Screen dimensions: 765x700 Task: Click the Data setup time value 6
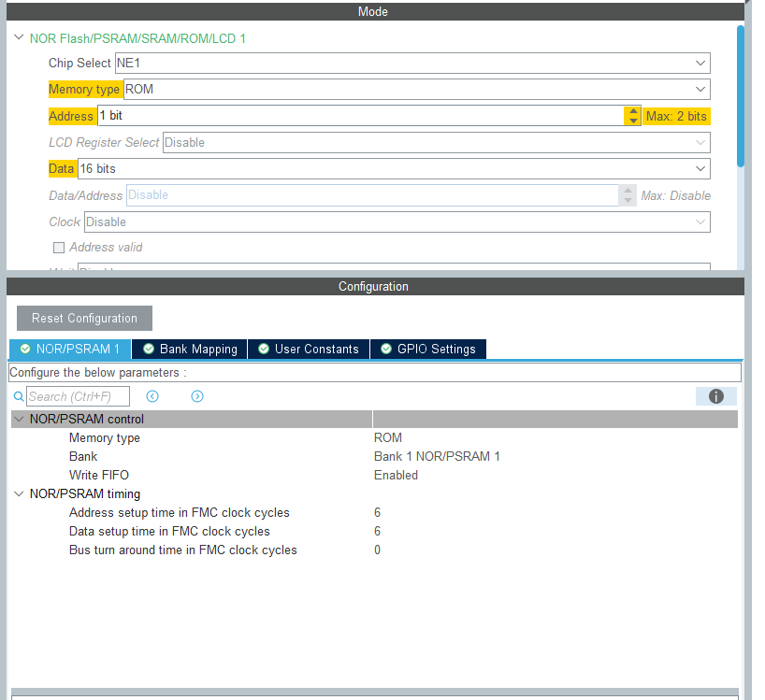click(377, 531)
